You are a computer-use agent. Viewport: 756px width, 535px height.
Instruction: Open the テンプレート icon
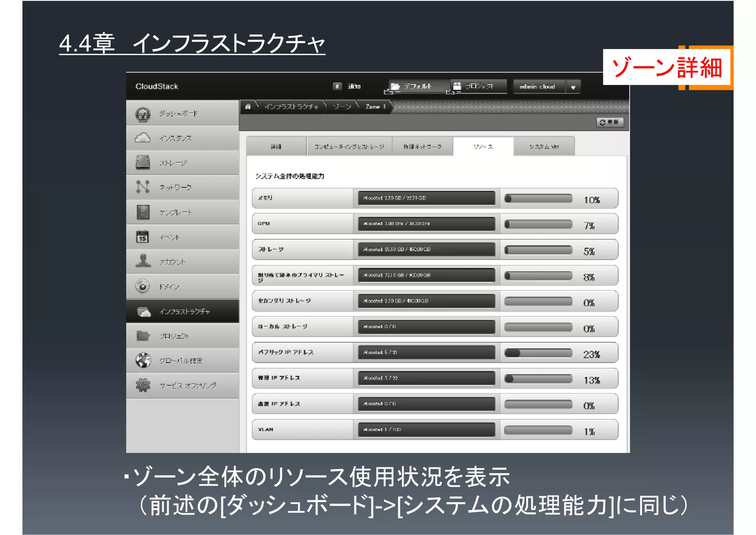pyautogui.click(x=143, y=212)
